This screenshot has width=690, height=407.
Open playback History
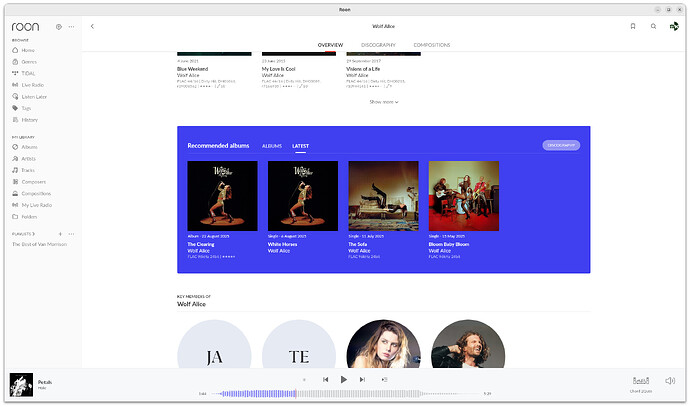point(29,120)
